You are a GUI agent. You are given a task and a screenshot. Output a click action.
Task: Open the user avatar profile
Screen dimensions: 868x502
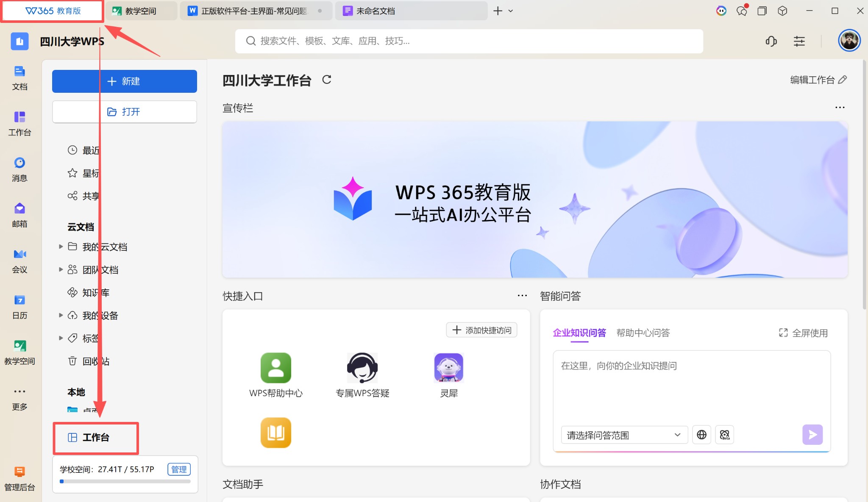pyautogui.click(x=849, y=40)
